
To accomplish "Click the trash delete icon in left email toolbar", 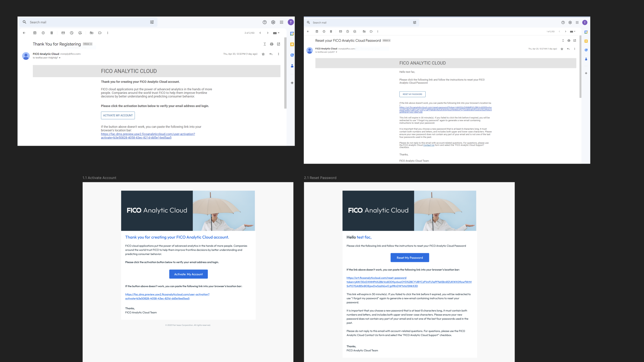I will point(52,33).
